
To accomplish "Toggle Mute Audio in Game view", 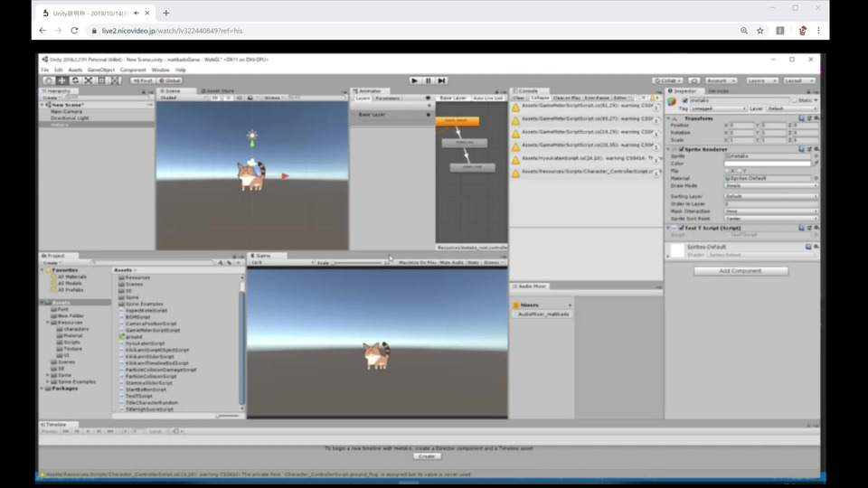I will [452, 263].
